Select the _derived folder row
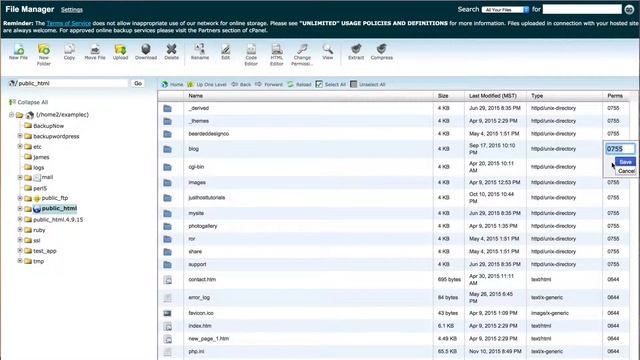Viewport: 640px width, 360px height. [393, 108]
